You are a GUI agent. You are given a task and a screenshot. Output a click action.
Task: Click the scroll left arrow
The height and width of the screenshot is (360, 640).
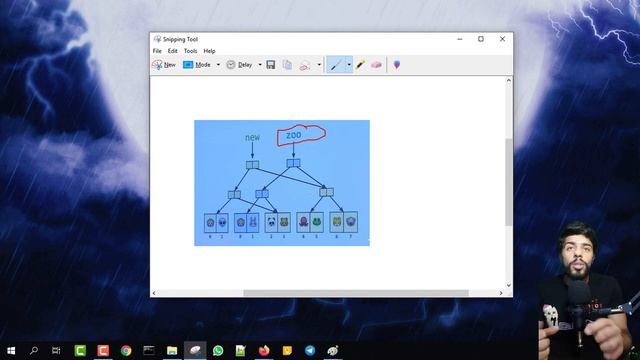point(154,293)
